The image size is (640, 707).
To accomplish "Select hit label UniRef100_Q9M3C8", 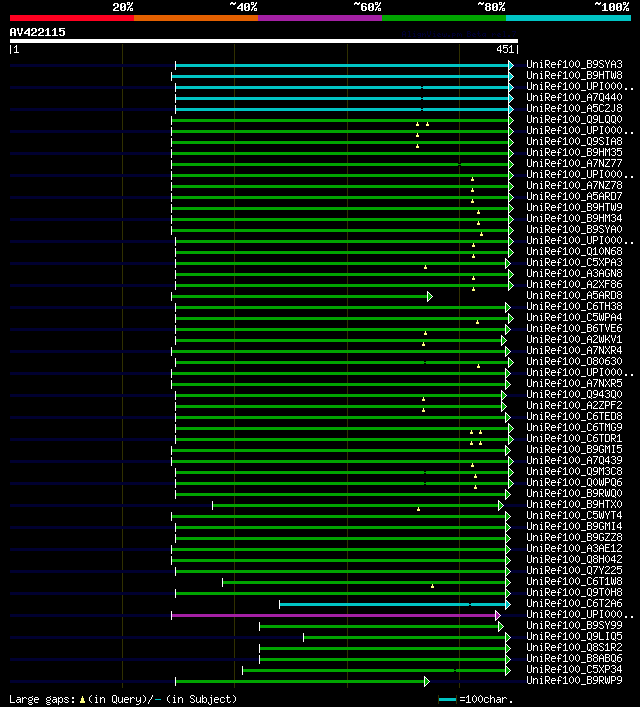I will pyautogui.click(x=574, y=472).
